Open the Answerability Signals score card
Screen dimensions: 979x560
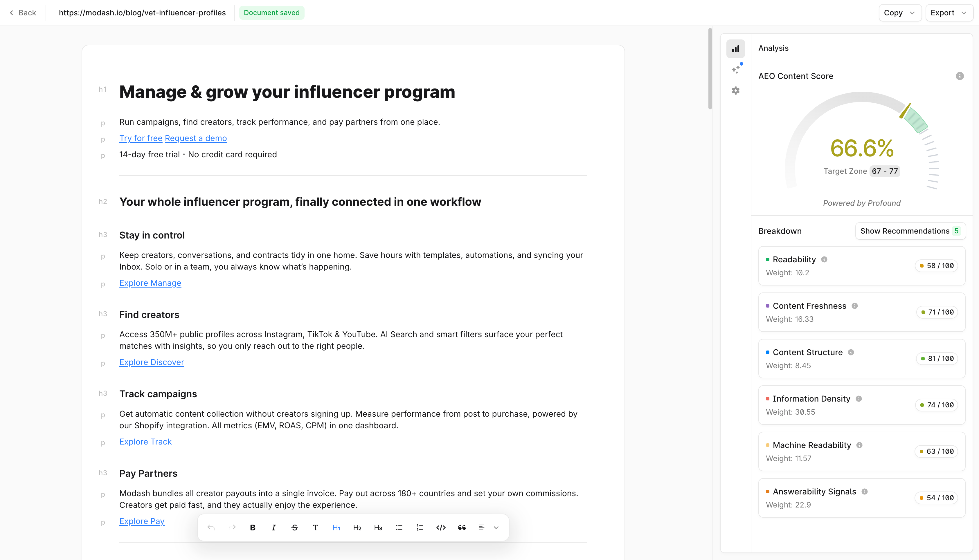coord(862,498)
